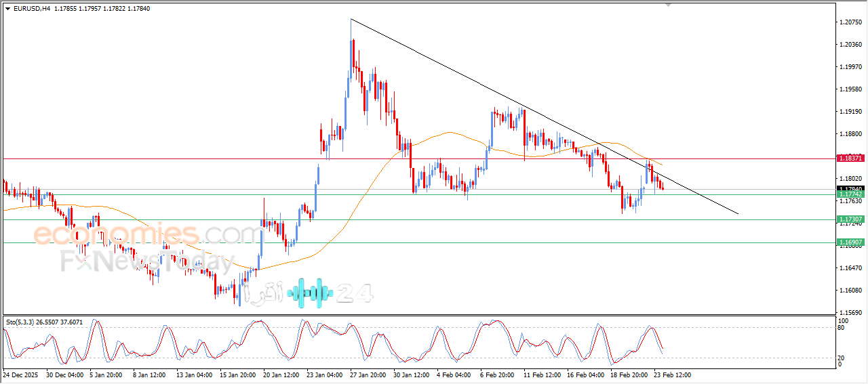Click the 1.20750 level on price scale
The height and width of the screenshot is (384, 868).
click(x=850, y=22)
